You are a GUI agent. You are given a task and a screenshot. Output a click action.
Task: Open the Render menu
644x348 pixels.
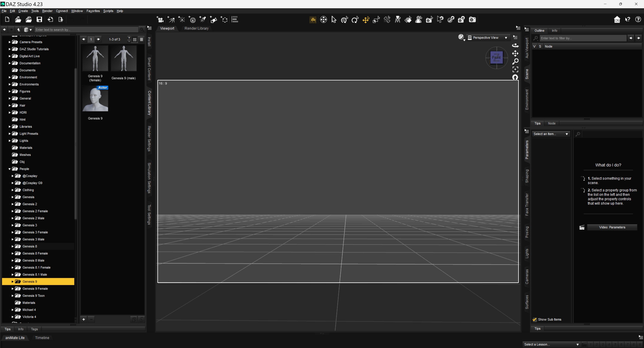click(47, 11)
